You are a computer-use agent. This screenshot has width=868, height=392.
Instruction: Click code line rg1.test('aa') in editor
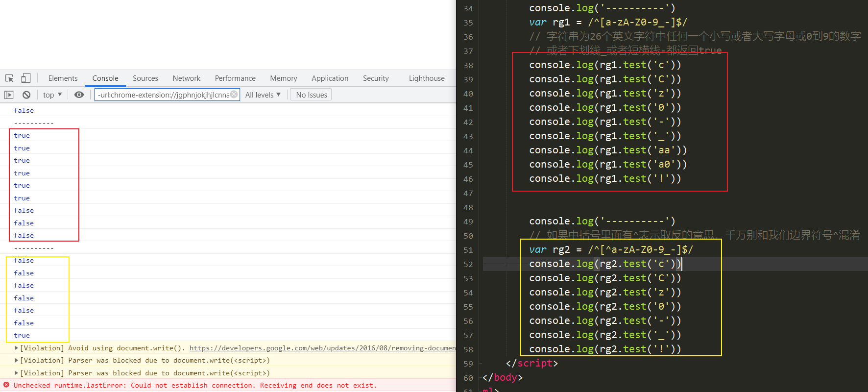(x=608, y=150)
